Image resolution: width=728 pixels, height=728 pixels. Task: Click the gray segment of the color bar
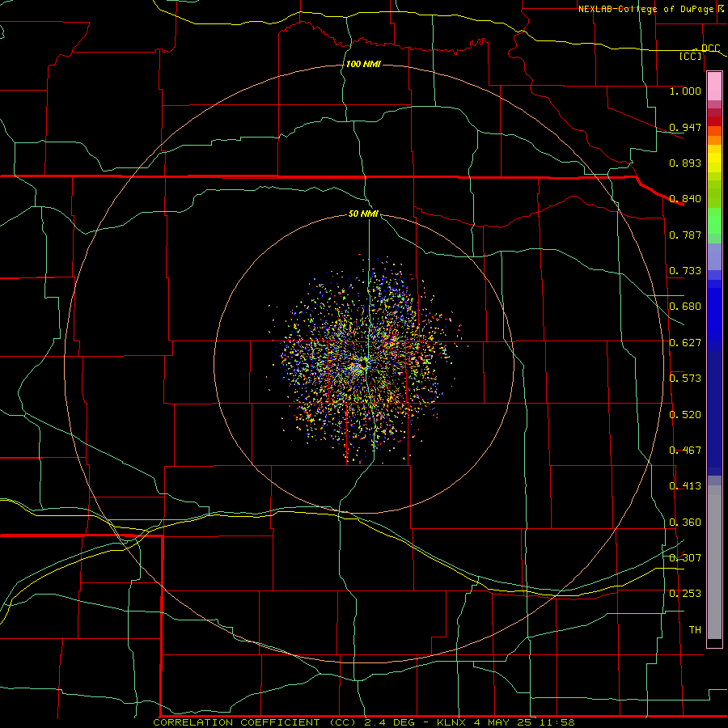[714, 562]
